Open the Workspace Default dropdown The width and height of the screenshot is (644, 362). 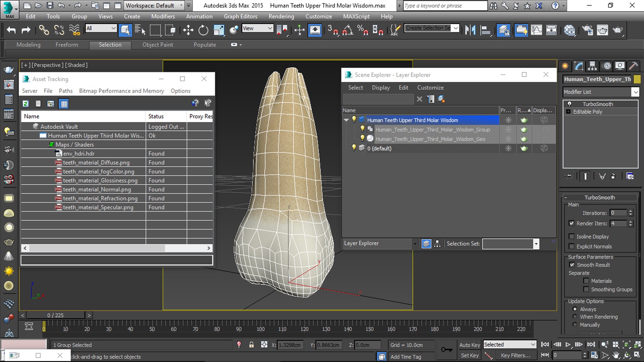pyautogui.click(x=154, y=5)
